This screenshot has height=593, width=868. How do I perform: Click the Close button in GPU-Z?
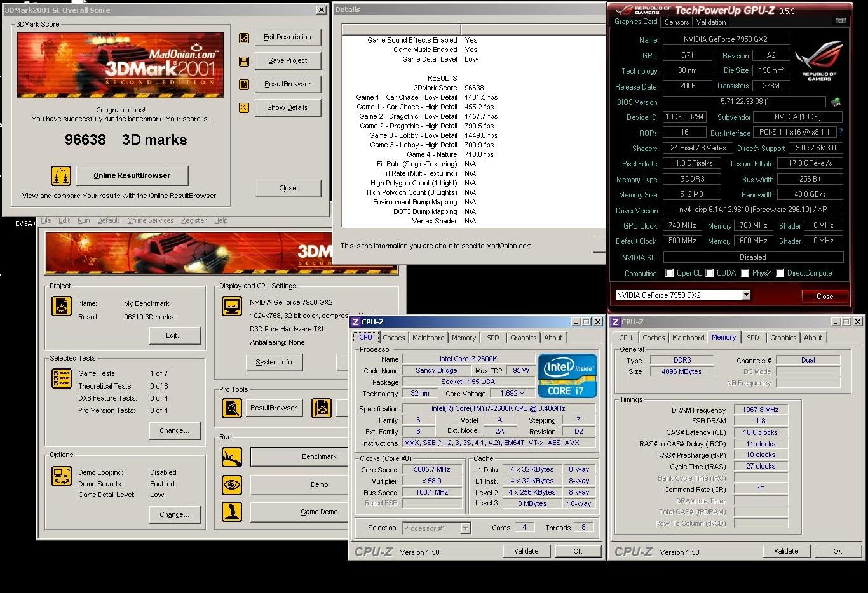[x=824, y=296]
